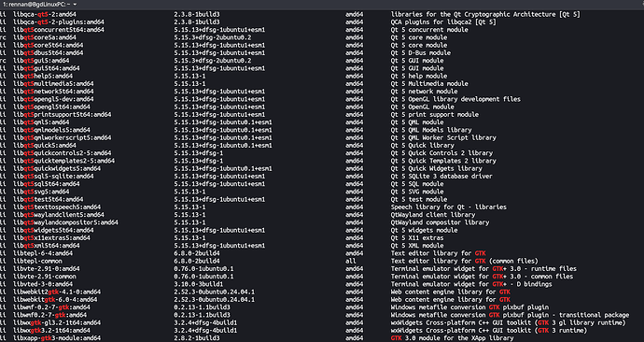Click the libwxgtk3.2-1t64:amd64 package name
The width and height of the screenshot is (644, 342).
(x=51, y=331)
